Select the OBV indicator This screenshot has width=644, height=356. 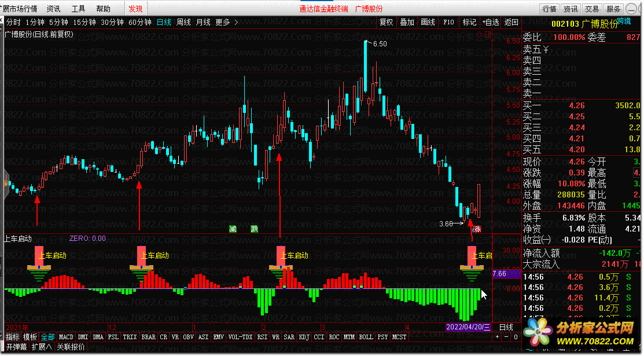[x=189, y=337]
